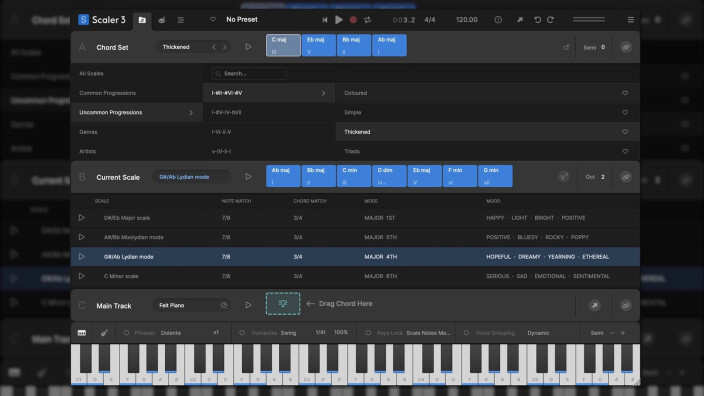The height and width of the screenshot is (396, 704).
Task: Open the list view tab icon
Action: pyautogui.click(x=180, y=20)
